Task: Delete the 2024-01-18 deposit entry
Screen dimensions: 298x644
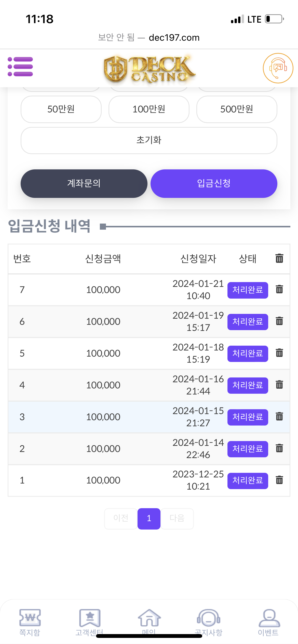Action: coord(279,353)
